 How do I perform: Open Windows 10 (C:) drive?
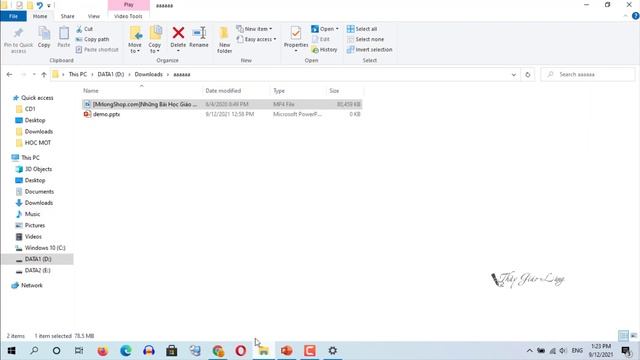(x=44, y=248)
